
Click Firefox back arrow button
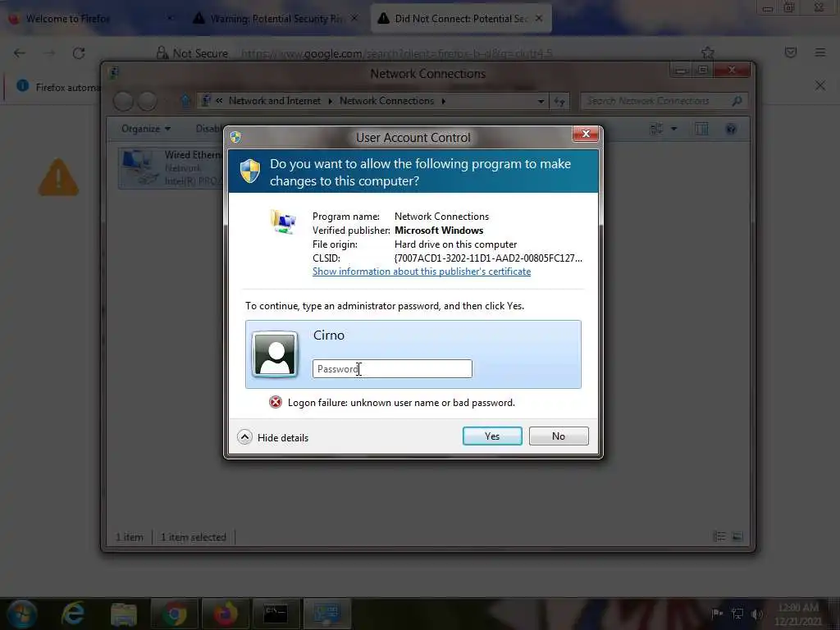20,53
